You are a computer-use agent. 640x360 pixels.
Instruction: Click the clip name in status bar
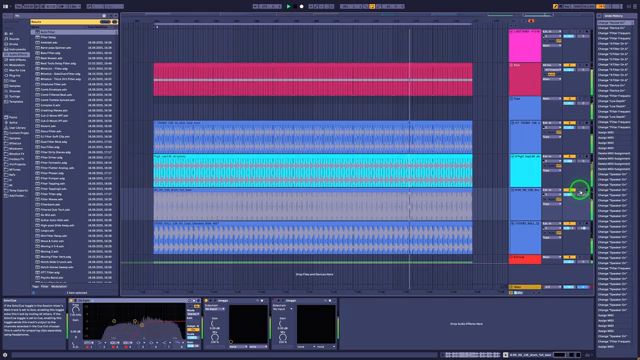click(530, 355)
